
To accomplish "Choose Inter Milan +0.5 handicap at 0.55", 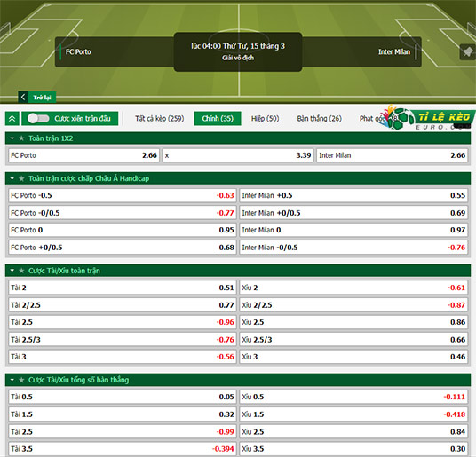I will [x=353, y=195].
